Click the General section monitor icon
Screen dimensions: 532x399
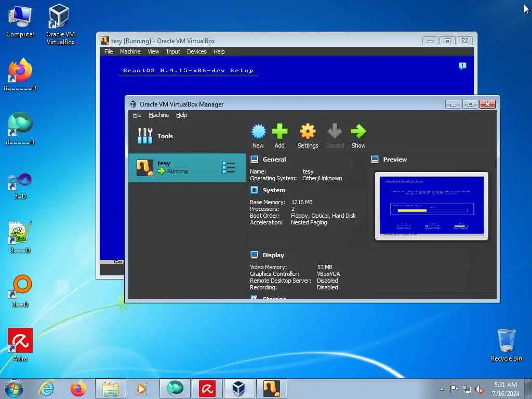click(254, 159)
